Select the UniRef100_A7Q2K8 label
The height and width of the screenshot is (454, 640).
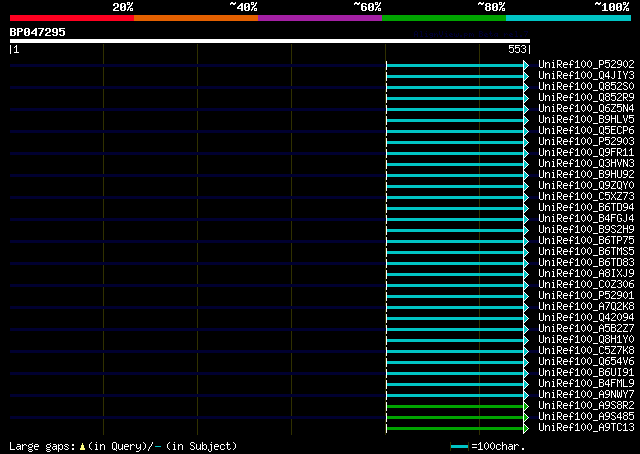pos(586,307)
